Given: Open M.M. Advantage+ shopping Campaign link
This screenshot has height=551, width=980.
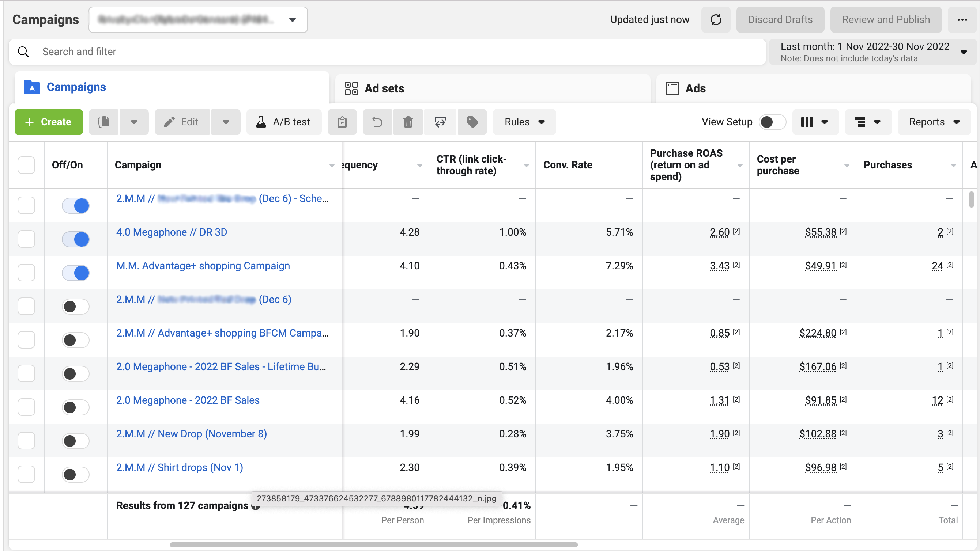Looking at the screenshot, I should pyautogui.click(x=203, y=266).
